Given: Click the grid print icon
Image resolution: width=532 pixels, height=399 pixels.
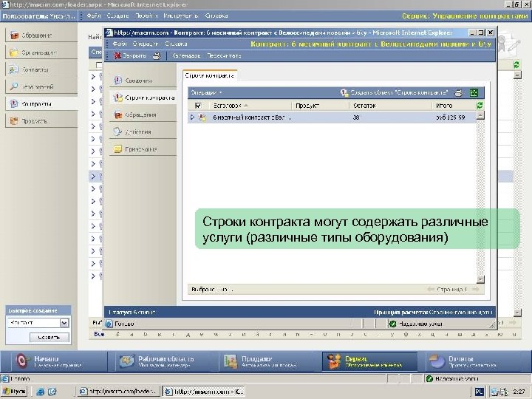Looking at the screenshot, I should (x=459, y=92).
